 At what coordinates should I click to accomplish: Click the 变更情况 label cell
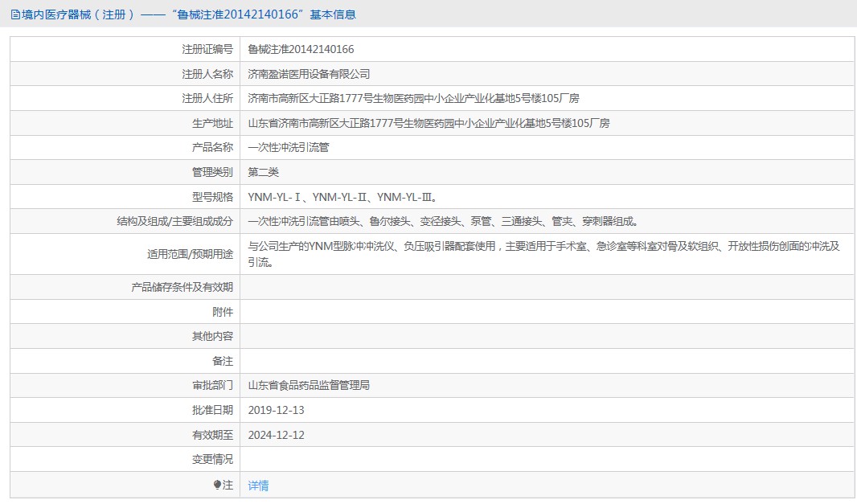coord(125,459)
